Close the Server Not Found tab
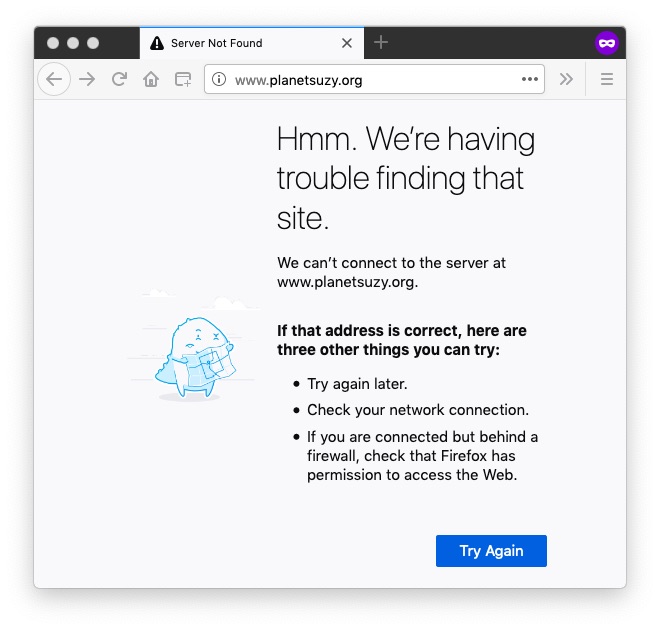This screenshot has width=660, height=630. click(x=347, y=43)
